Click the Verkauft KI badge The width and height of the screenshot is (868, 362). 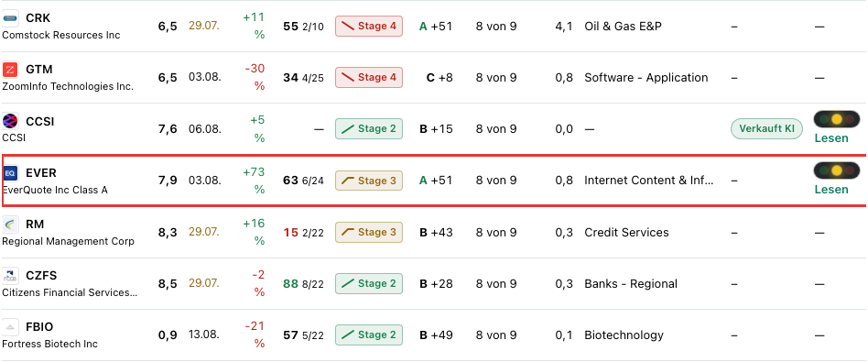(766, 128)
